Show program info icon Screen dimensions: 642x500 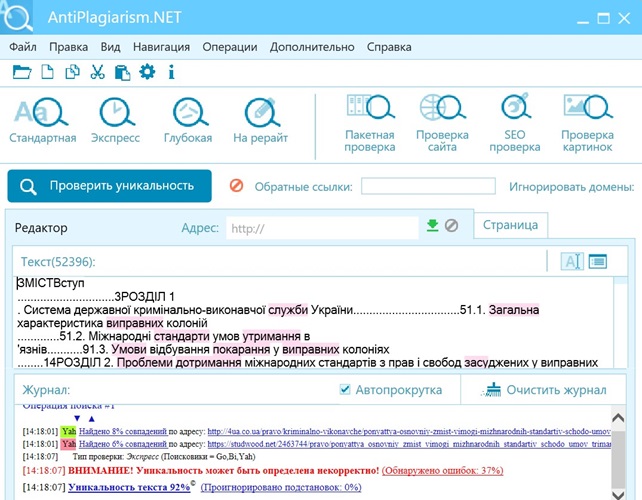(172, 72)
